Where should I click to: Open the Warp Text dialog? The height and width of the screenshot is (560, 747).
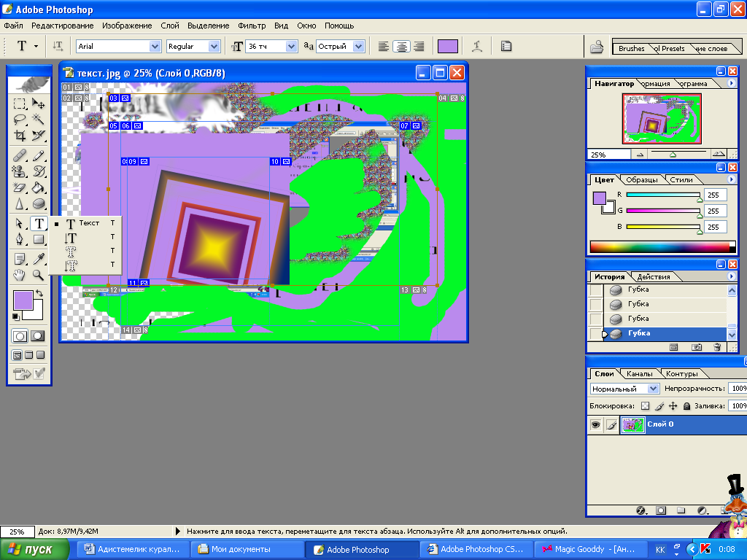point(477,46)
